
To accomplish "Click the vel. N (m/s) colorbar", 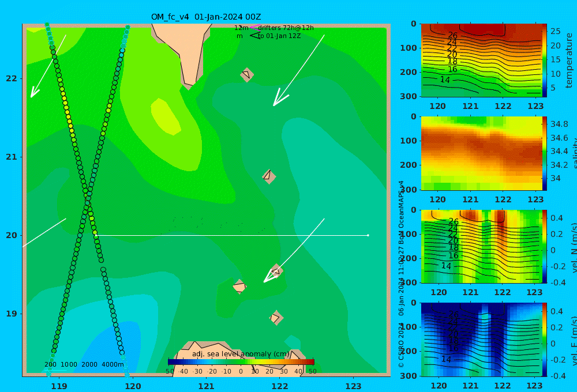I will 544,246.
